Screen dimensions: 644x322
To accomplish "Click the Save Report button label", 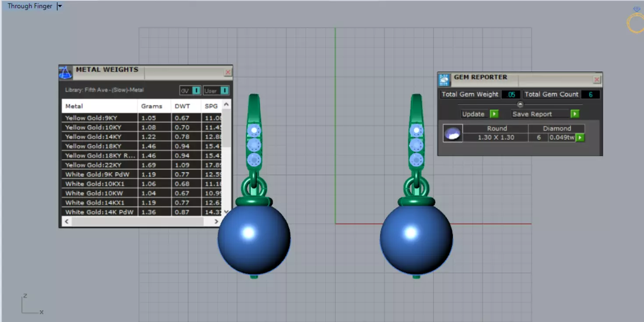I will pos(532,114).
